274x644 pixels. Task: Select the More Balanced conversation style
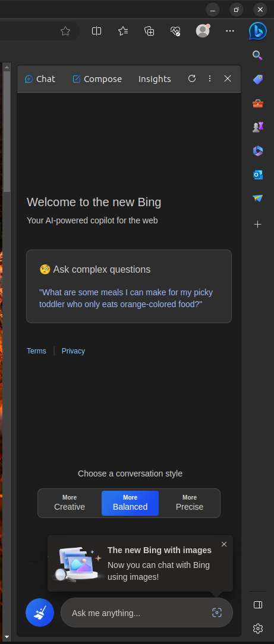tap(130, 503)
